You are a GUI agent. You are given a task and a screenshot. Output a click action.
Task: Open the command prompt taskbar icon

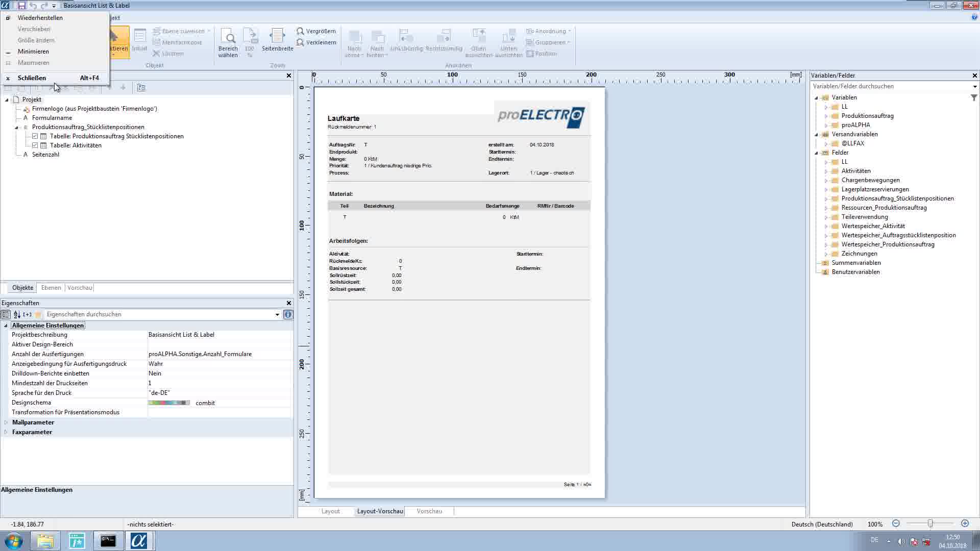tap(108, 541)
